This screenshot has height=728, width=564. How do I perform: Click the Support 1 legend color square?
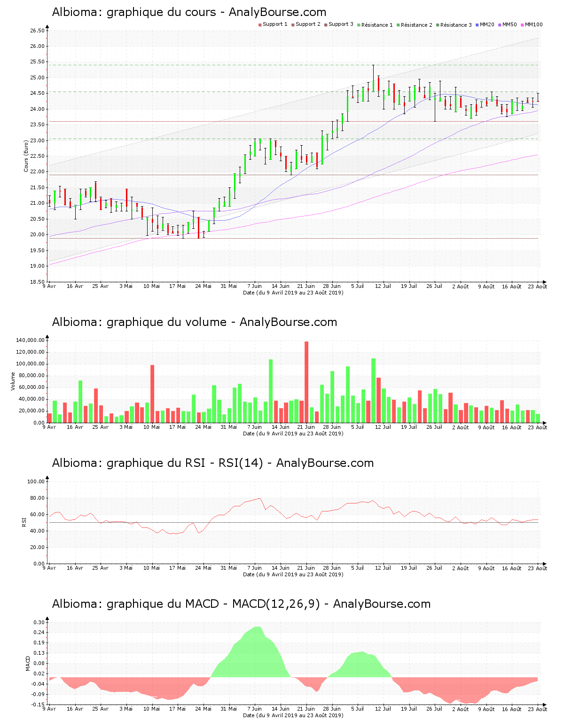click(x=260, y=25)
